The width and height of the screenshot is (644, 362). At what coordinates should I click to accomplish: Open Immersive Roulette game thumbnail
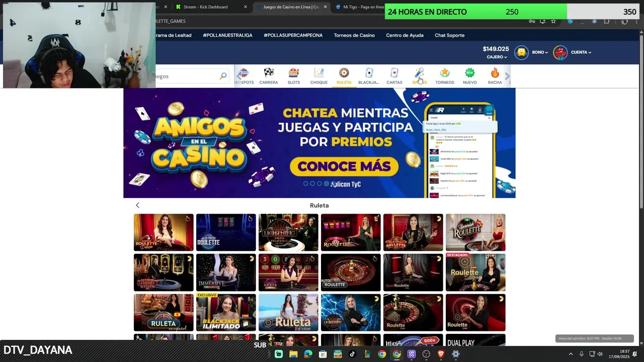coord(226,272)
